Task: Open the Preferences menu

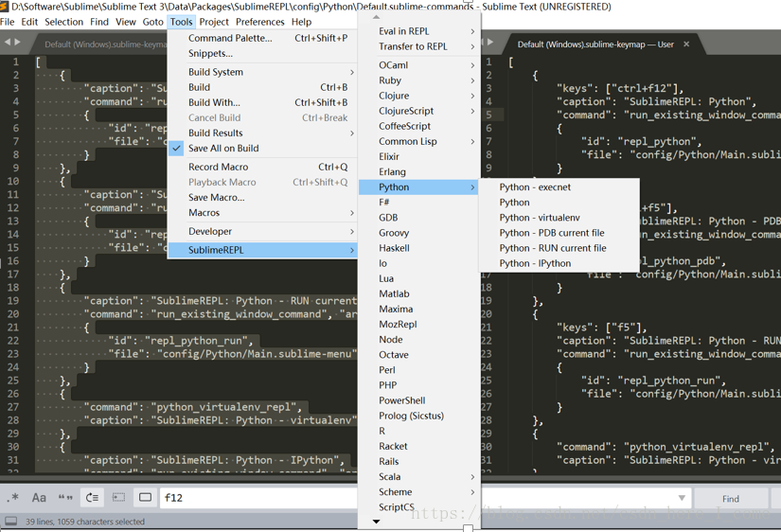Action: coord(260,22)
